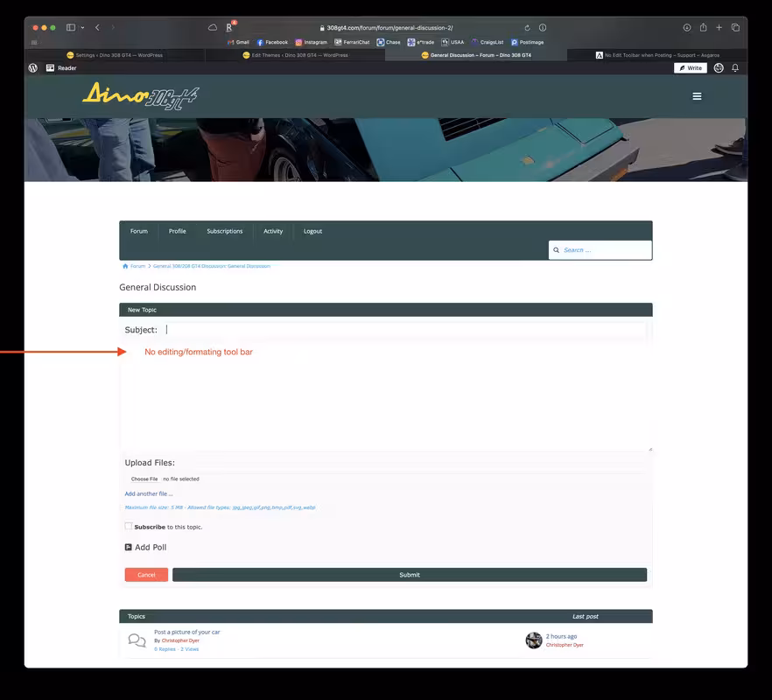This screenshot has height=700, width=772.
Task: Select the General Discussion – Forum tab
Action: 476,55
